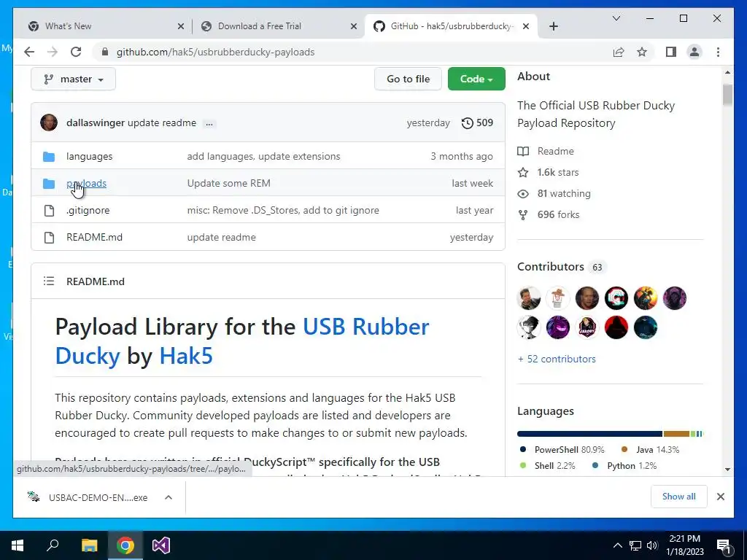Open Chrome side panel icon
The height and width of the screenshot is (560, 747).
tap(671, 52)
